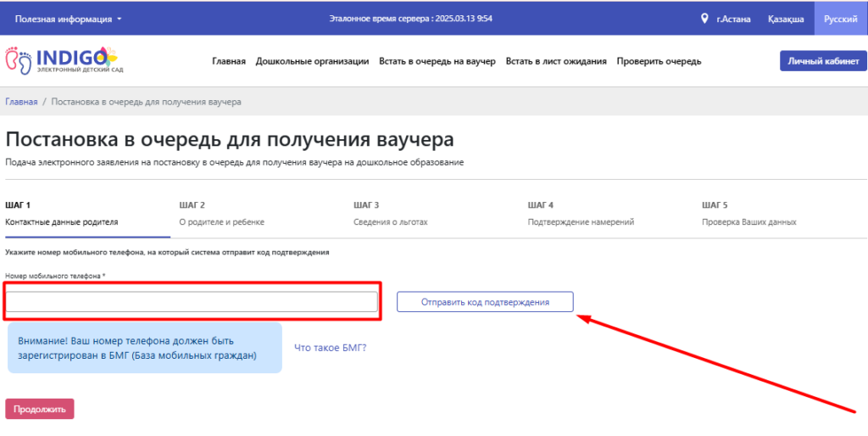The width and height of the screenshot is (868, 436).
Task: Focus the mobile phone number input field
Action: [192, 302]
